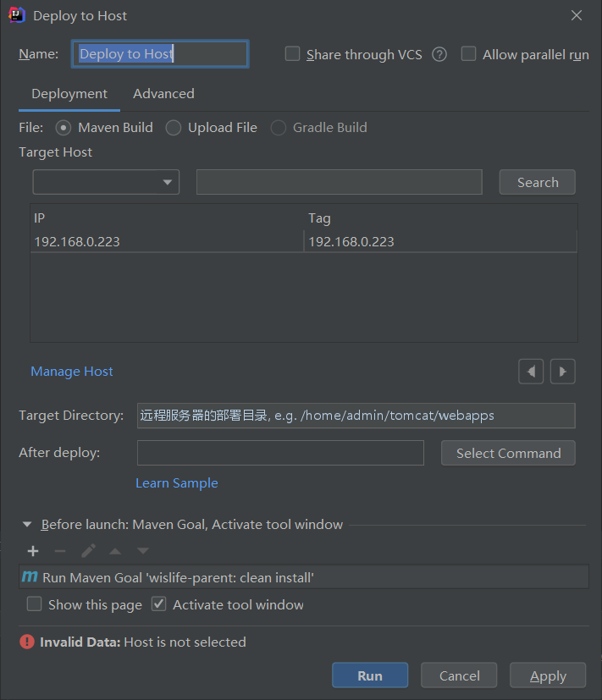Disable Activate tool window

click(x=157, y=604)
